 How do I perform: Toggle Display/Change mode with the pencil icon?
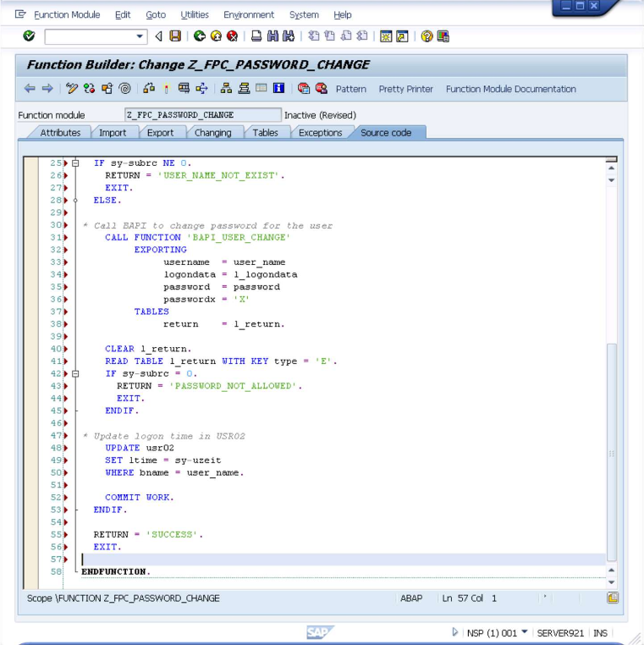74,89
